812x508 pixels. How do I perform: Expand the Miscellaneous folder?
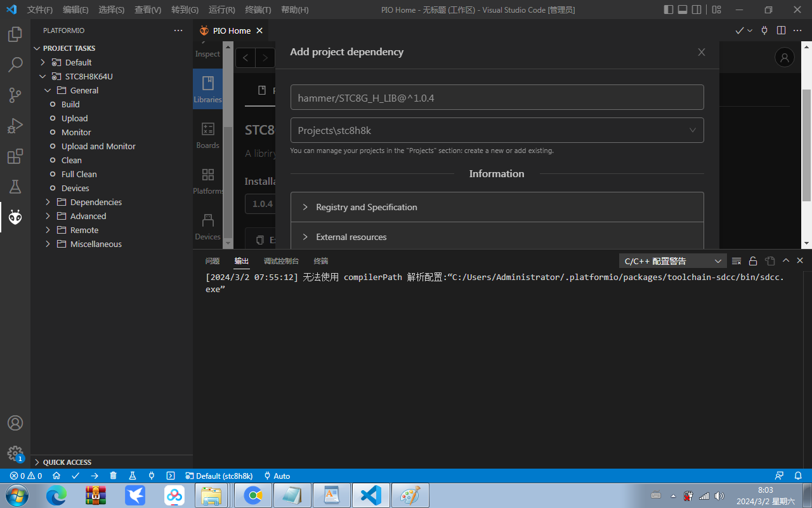[48, 244]
